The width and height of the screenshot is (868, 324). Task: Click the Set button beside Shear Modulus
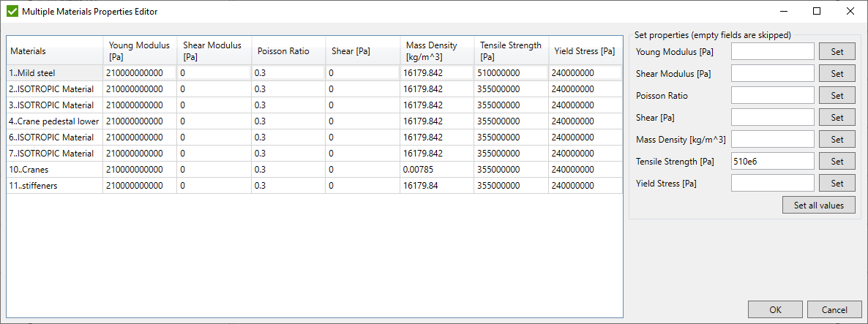(x=837, y=73)
